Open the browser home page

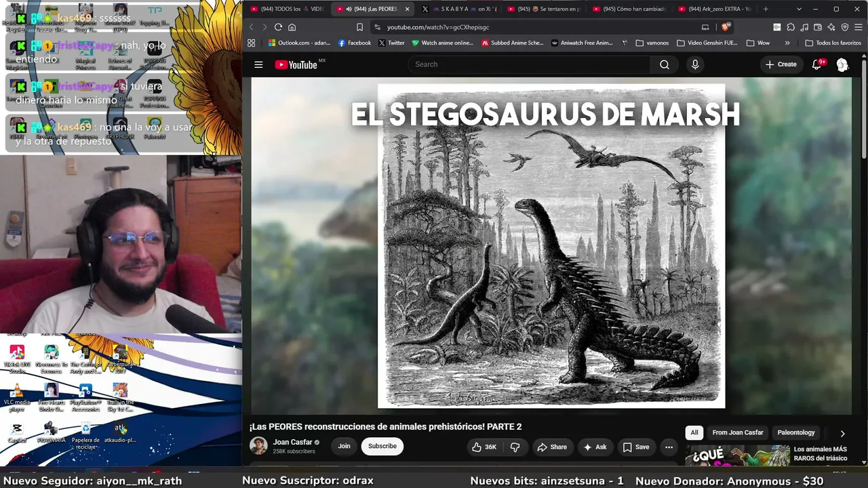[x=292, y=27]
